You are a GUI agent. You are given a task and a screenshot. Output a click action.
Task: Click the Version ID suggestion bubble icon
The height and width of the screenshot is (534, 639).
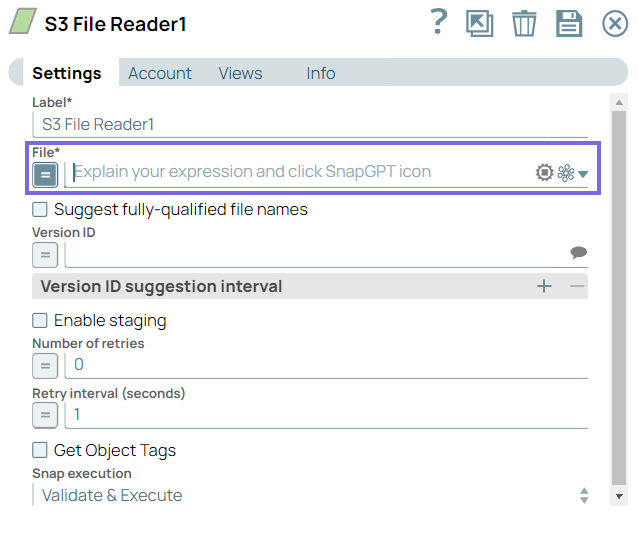pyautogui.click(x=578, y=253)
